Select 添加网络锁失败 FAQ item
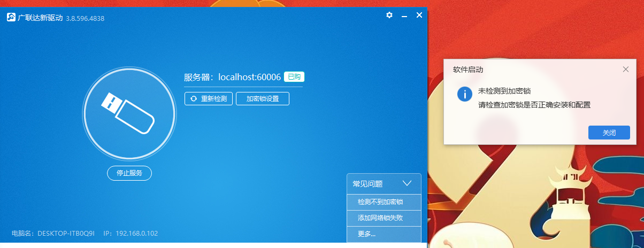644x248 pixels. pyautogui.click(x=384, y=218)
